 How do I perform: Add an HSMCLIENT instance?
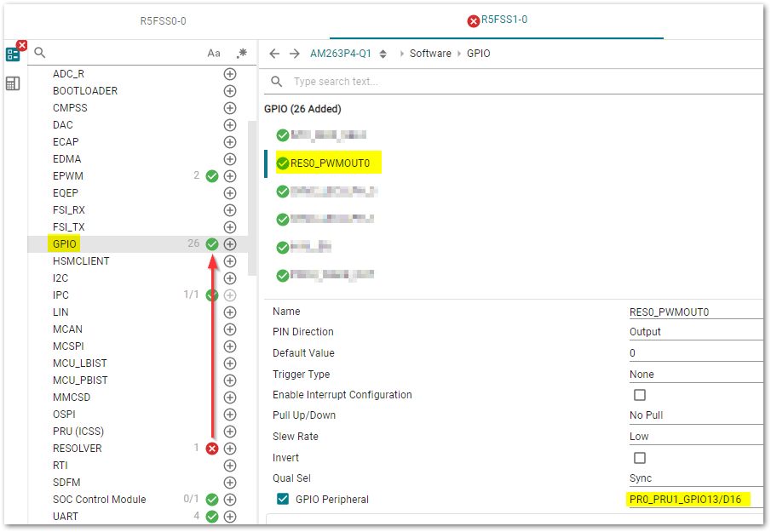(x=230, y=261)
